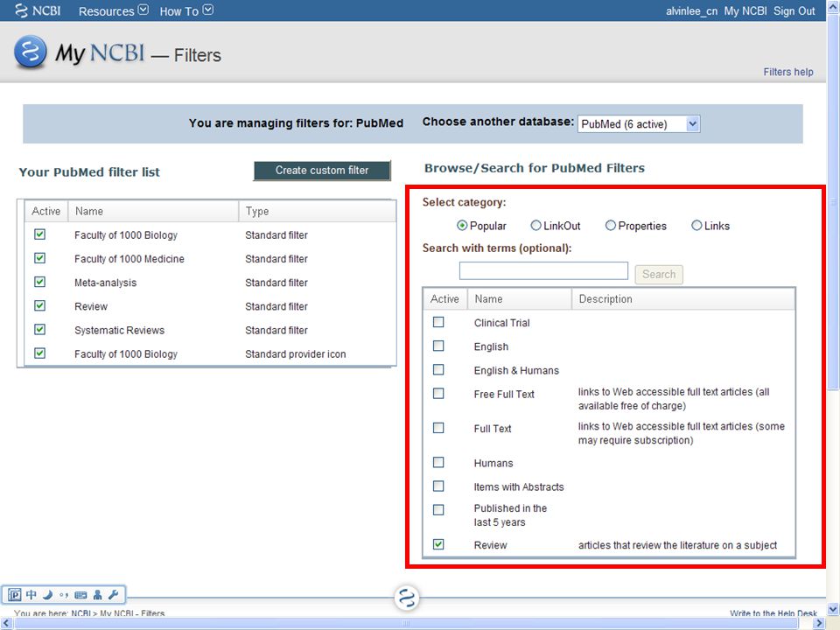Open the Filters help link
The width and height of the screenshot is (840, 630).
[788, 72]
